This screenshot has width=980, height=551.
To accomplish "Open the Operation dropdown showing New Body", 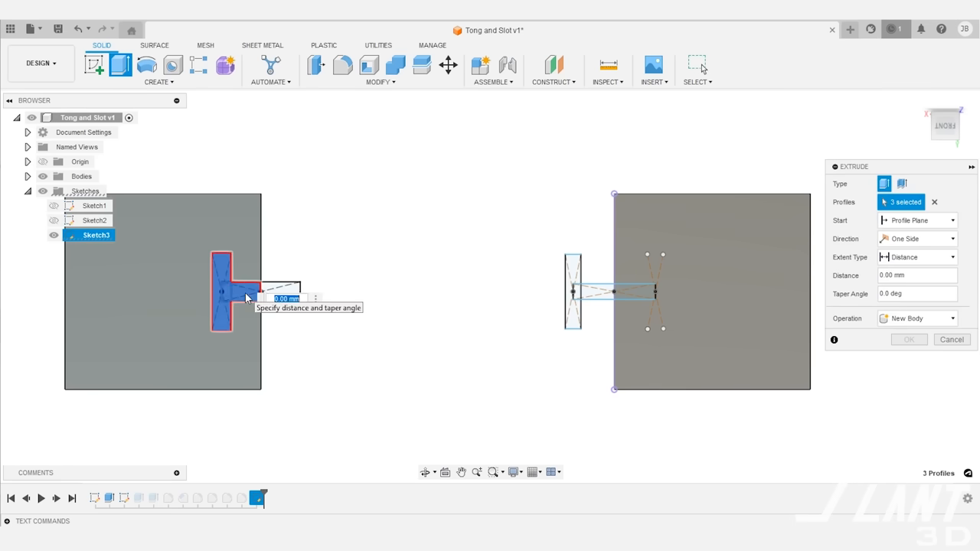I will 952,318.
